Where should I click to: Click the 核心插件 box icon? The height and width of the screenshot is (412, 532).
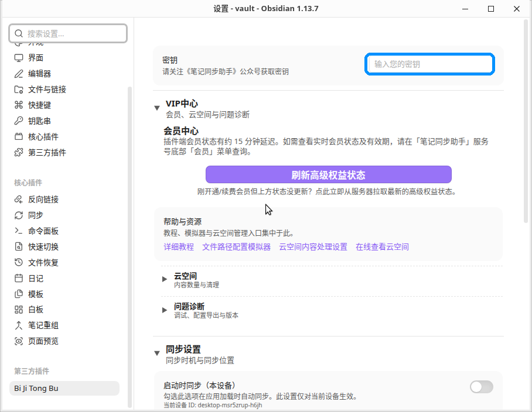click(x=19, y=136)
